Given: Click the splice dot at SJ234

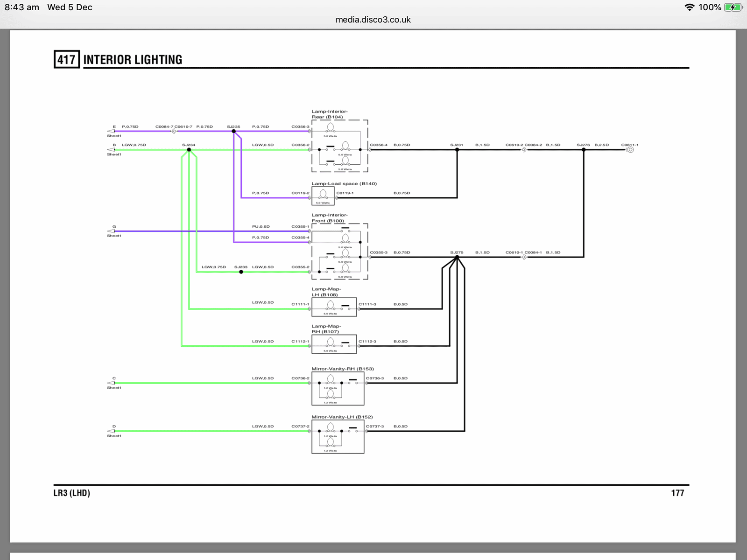Looking at the screenshot, I should pyautogui.click(x=189, y=150).
